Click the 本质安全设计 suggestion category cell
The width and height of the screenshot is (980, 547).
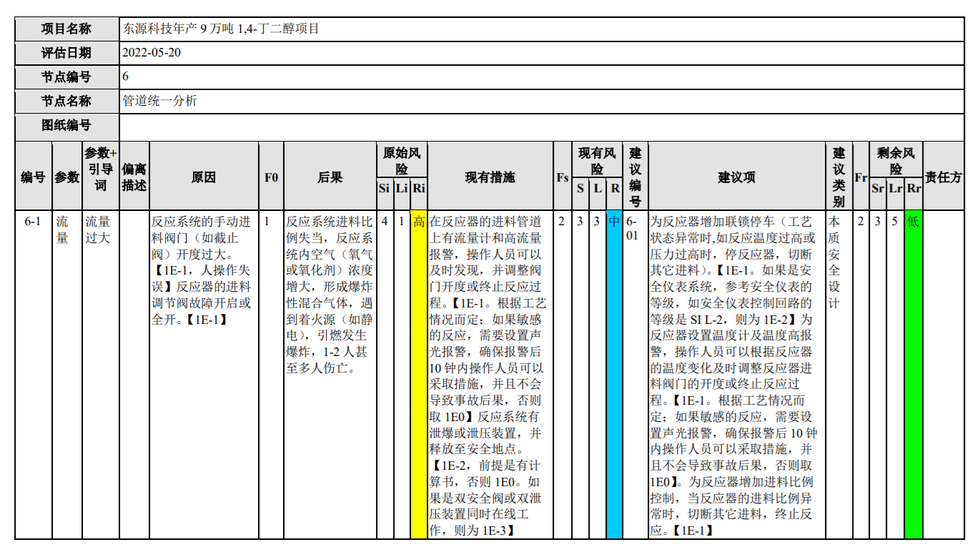click(839, 374)
